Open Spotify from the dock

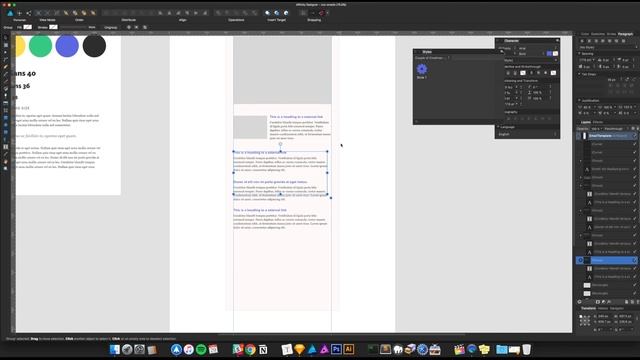[201, 349]
